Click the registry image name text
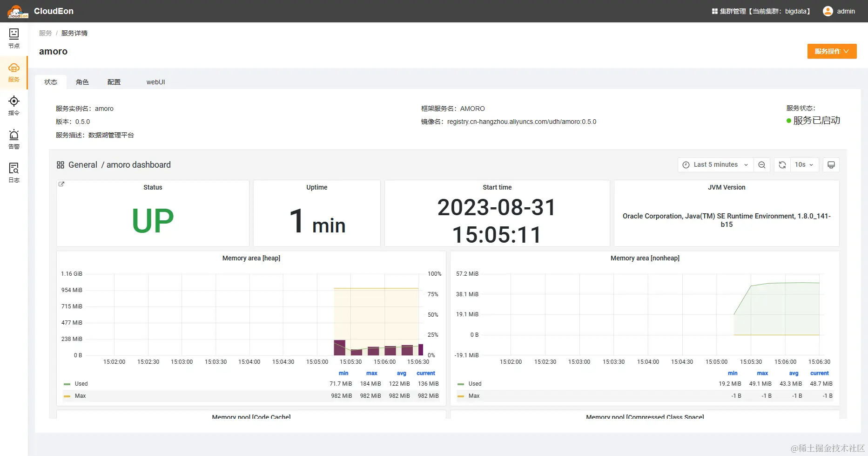 click(x=522, y=122)
